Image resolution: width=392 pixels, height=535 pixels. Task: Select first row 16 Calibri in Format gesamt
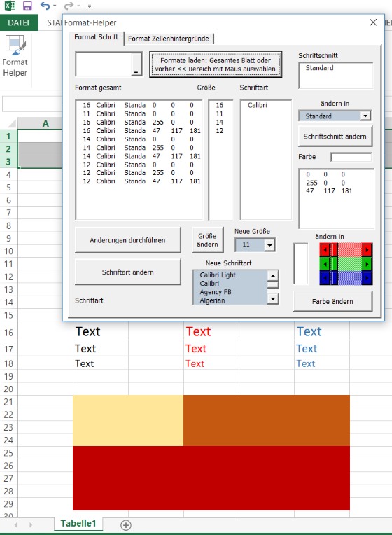pyautogui.click(x=139, y=105)
